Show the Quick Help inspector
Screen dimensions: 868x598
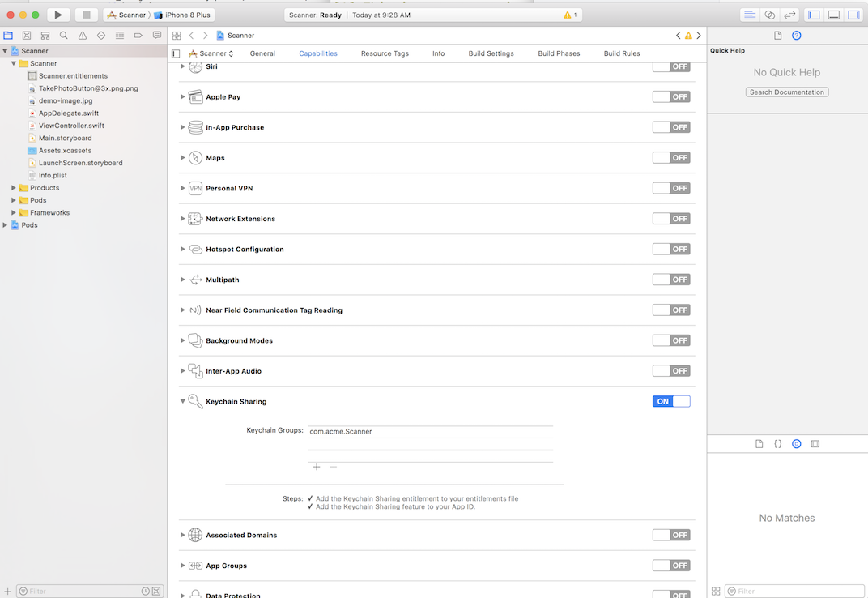[x=797, y=36]
